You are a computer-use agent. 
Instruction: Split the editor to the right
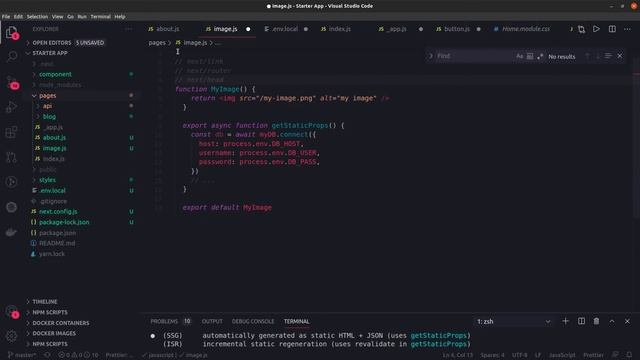pos(612,29)
